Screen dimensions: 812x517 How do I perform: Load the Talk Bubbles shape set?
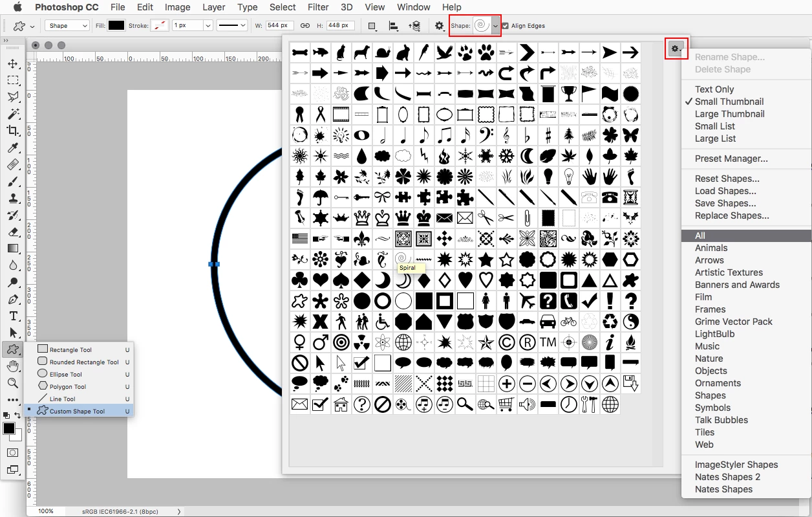point(721,420)
